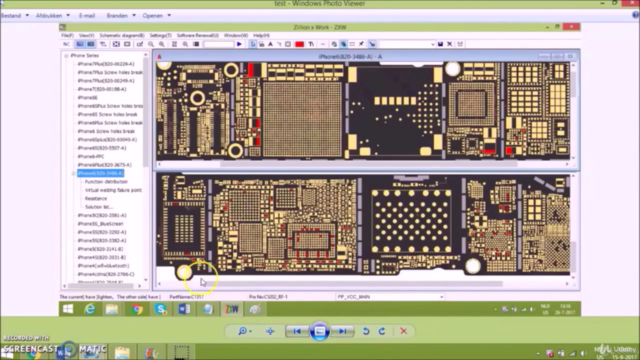640x360 pixels.
Task: Click the pin icon in ZXW toolbar
Action: click(x=361, y=44)
